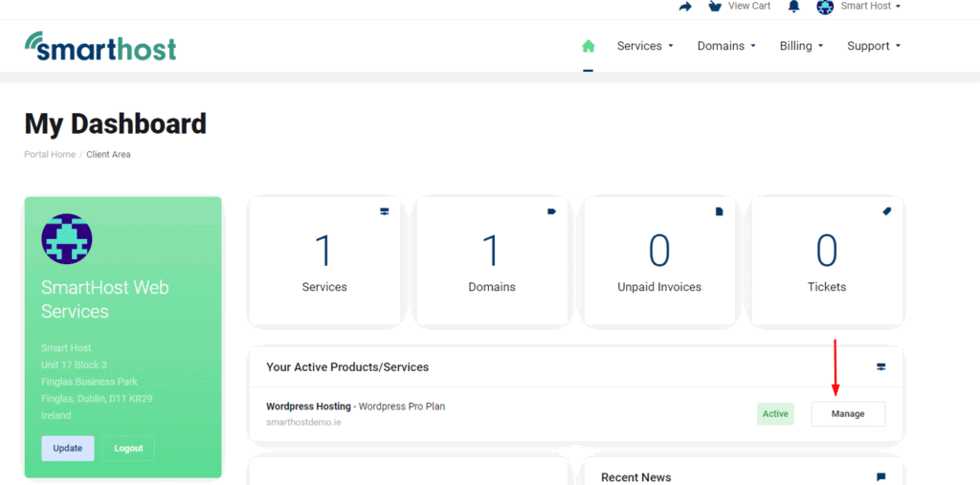The image size is (980, 485).
Task: Open the Tickets count card
Action: [x=827, y=261]
